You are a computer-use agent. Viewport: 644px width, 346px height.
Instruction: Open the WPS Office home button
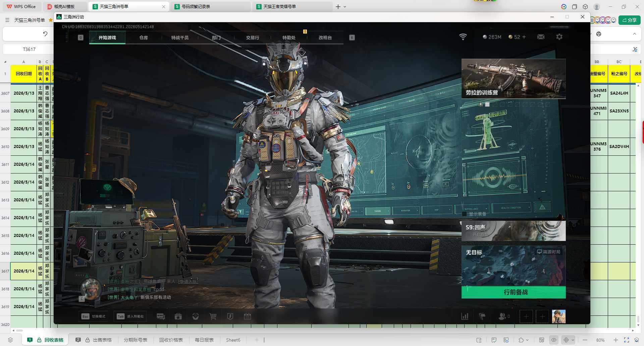pos(21,7)
